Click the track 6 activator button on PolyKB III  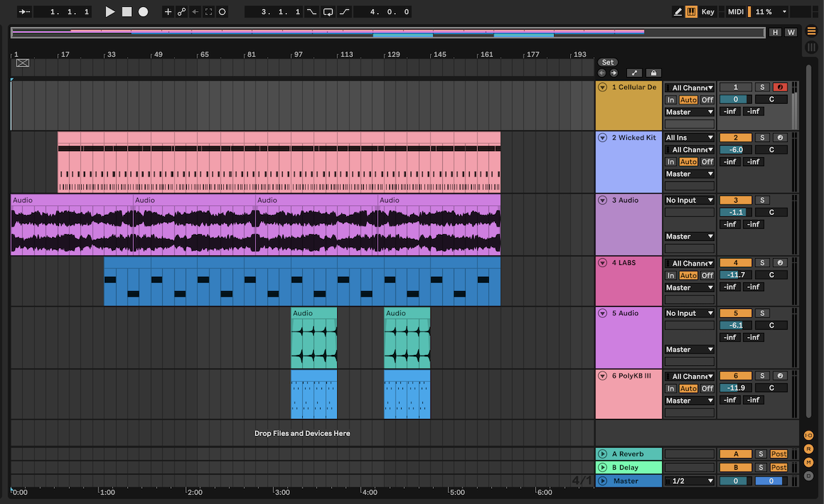click(735, 376)
